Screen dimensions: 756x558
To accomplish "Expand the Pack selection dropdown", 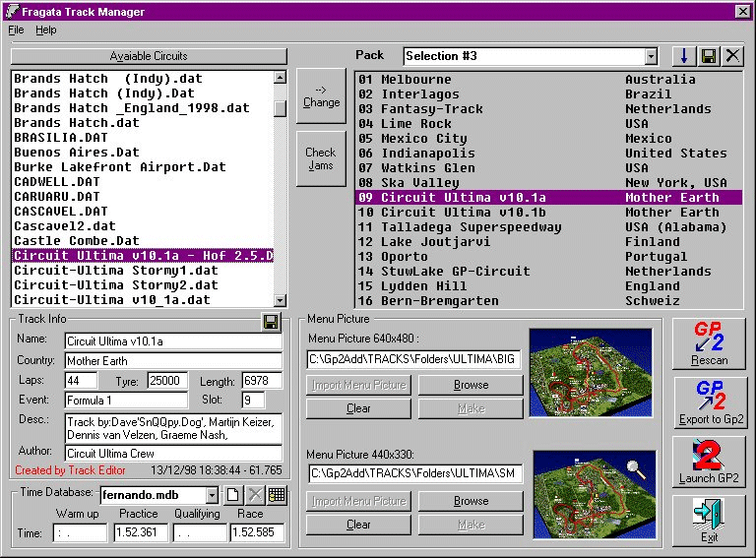I will click(650, 56).
